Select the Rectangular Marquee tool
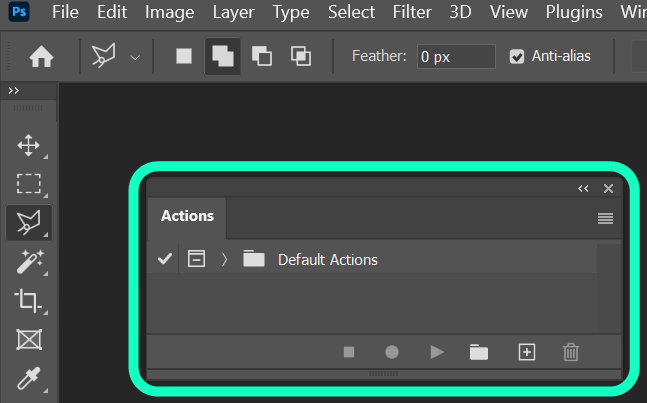Image resolution: width=647 pixels, height=403 pixels. (28, 184)
